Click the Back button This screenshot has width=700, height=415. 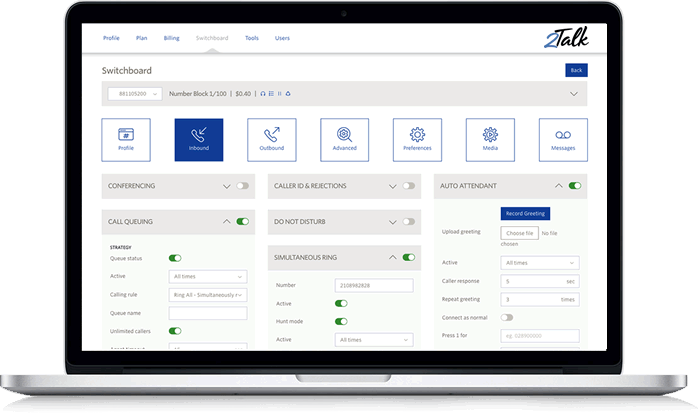pyautogui.click(x=576, y=70)
